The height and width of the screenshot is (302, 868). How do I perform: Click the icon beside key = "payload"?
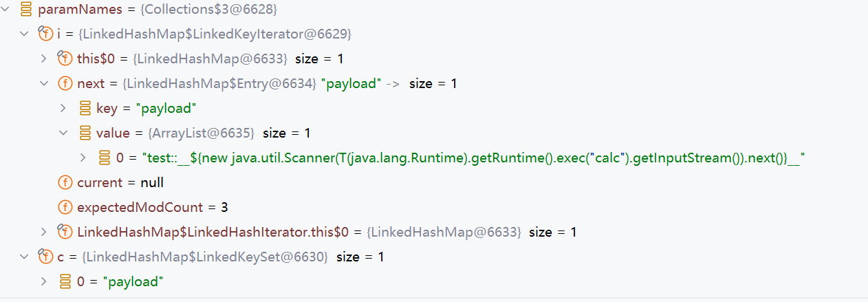click(x=85, y=108)
